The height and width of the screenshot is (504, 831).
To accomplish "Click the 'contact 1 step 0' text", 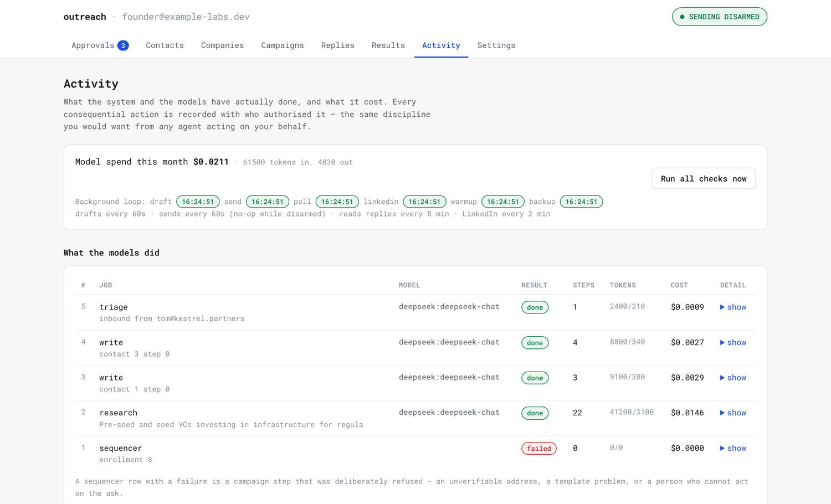I will pos(135,389).
